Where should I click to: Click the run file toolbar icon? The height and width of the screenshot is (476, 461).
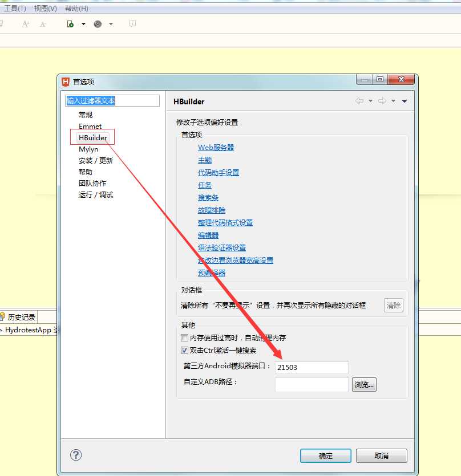[x=70, y=24]
